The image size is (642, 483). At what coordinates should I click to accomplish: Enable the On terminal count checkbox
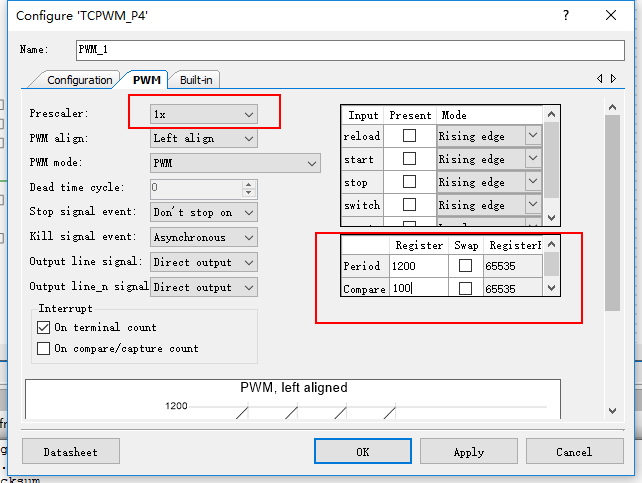point(44,327)
